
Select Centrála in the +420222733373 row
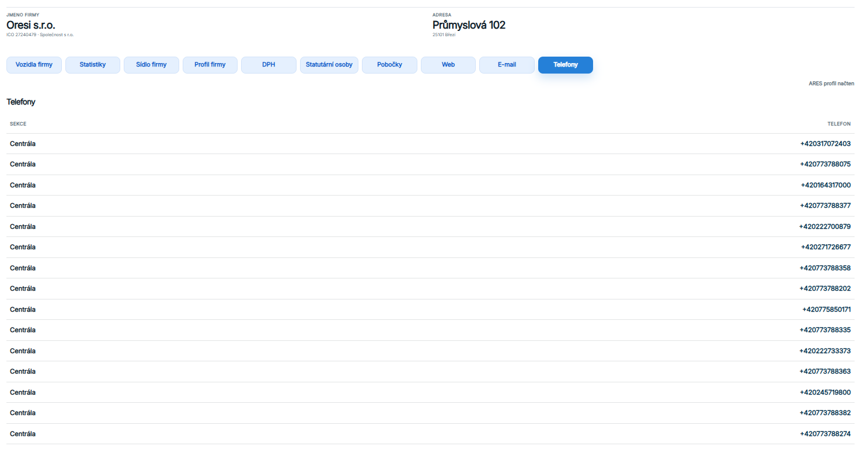pyautogui.click(x=23, y=351)
